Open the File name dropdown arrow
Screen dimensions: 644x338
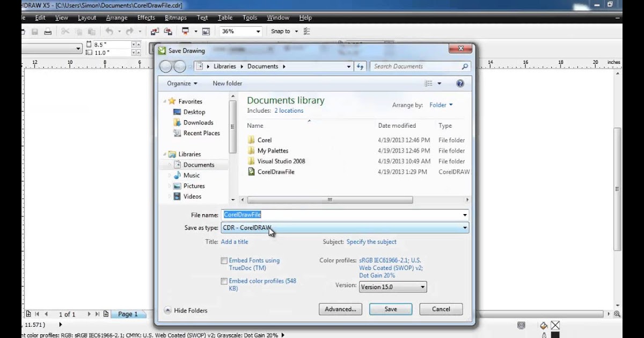465,215
